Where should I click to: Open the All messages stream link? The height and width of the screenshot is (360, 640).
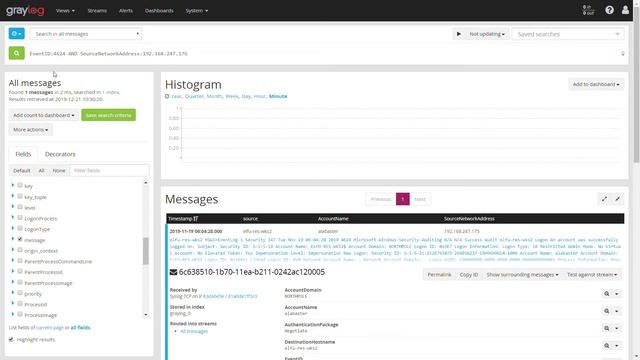click(194, 331)
